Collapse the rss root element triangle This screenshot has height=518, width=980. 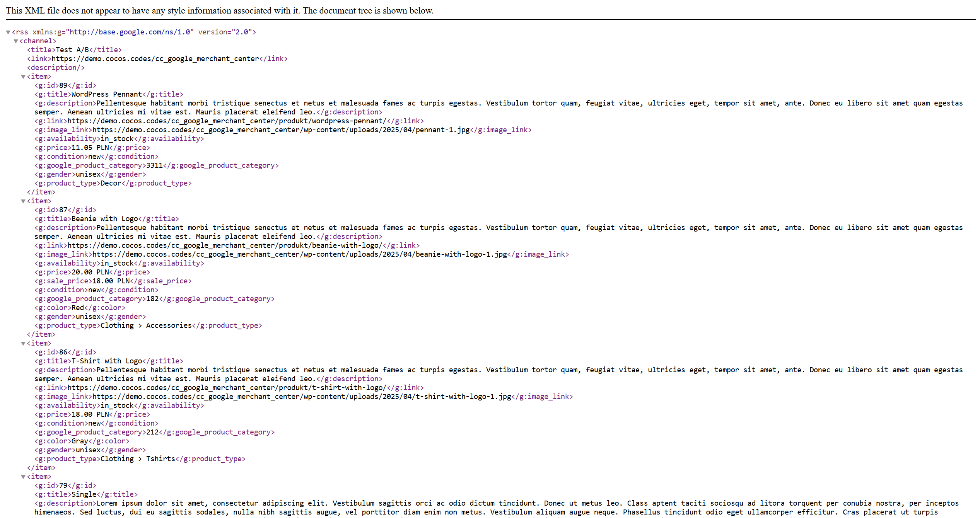tap(8, 32)
